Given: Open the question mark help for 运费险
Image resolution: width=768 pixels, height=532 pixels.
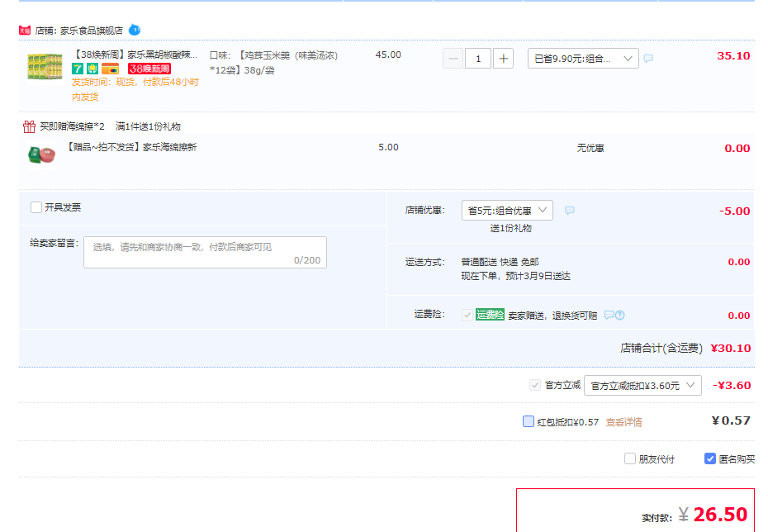Looking at the screenshot, I should click(x=620, y=315).
